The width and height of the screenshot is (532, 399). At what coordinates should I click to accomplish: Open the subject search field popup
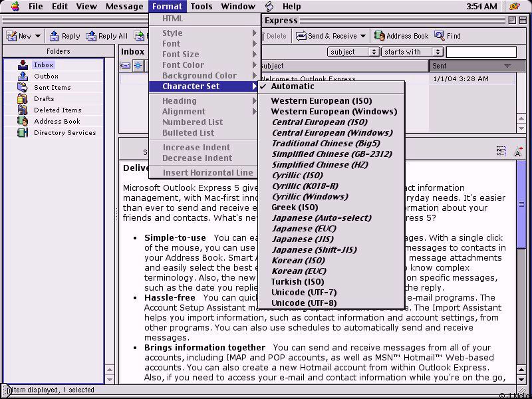(x=353, y=52)
